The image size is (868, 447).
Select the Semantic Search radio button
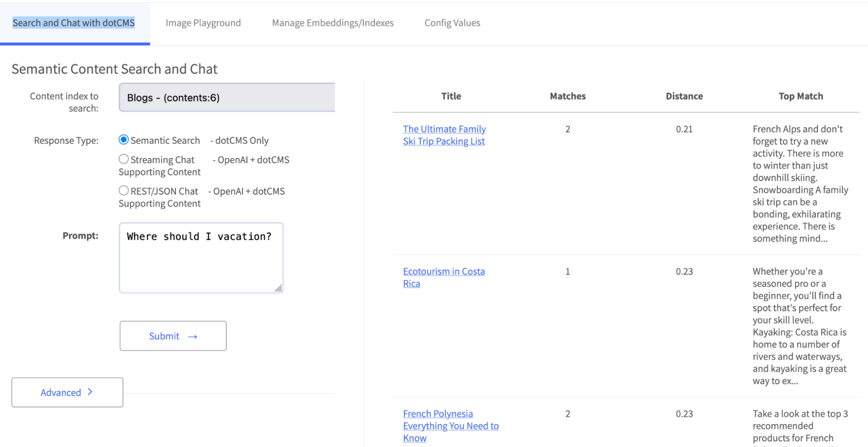click(x=124, y=140)
